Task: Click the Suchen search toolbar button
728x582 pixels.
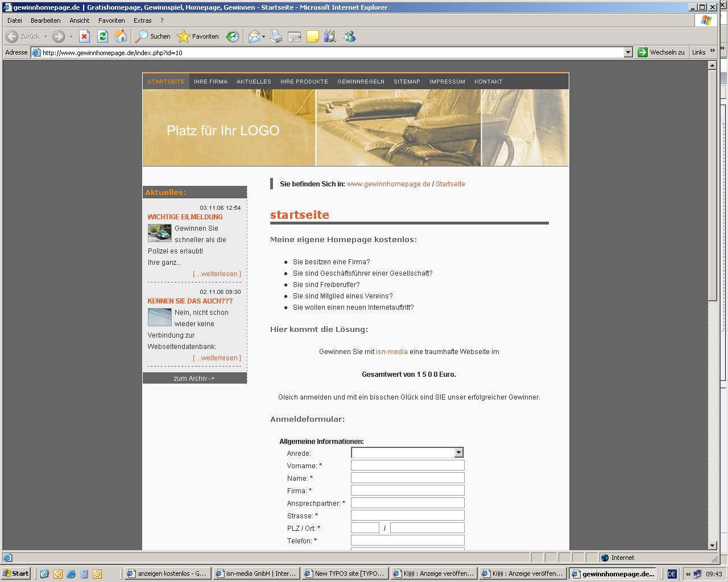Action: tap(152, 36)
